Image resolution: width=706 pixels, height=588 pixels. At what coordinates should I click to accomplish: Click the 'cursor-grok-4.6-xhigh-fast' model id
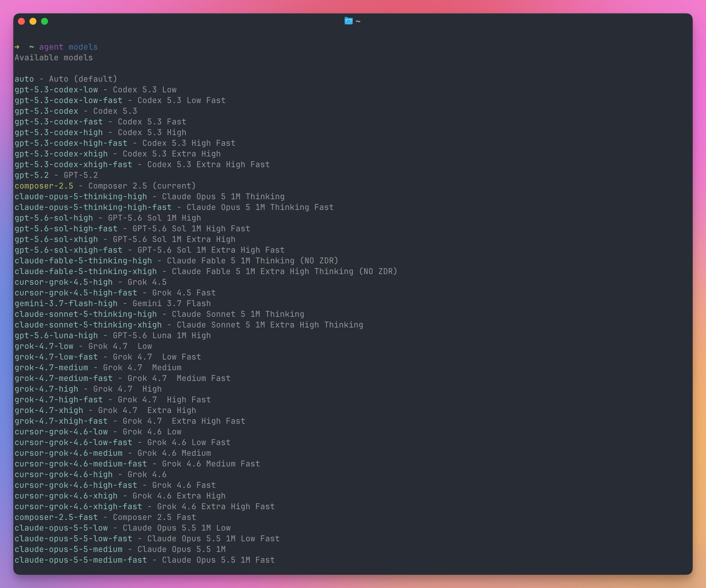(78, 507)
